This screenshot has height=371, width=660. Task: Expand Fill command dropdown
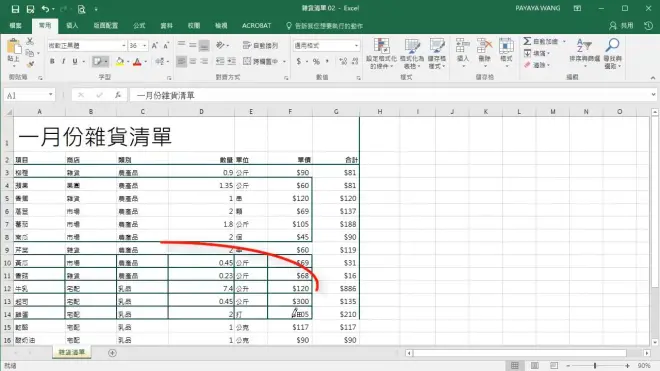[548, 53]
